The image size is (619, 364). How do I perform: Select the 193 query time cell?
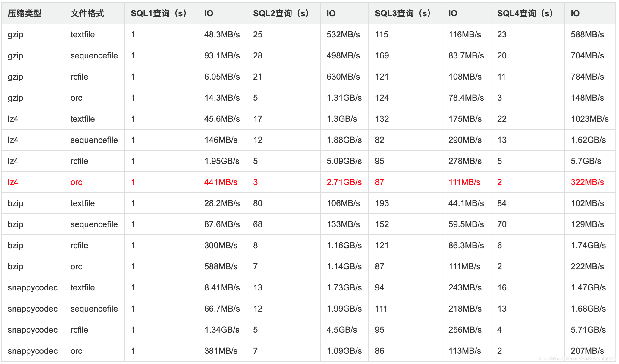(382, 203)
